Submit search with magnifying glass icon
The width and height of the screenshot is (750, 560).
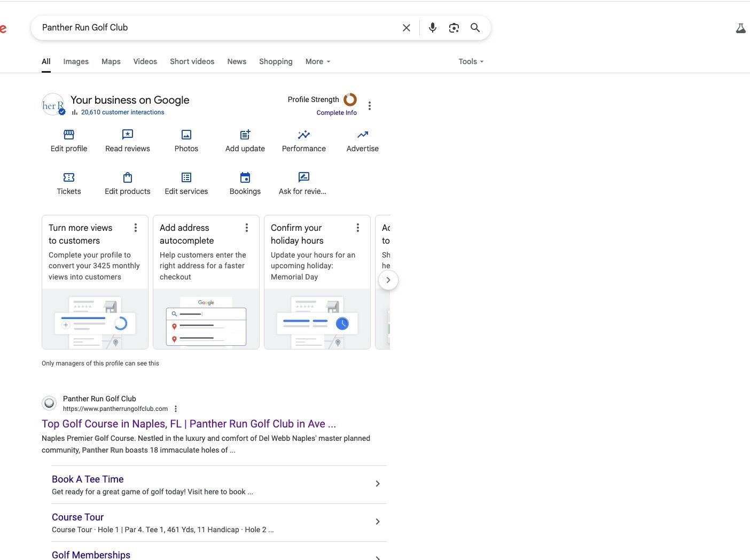[x=475, y=28]
